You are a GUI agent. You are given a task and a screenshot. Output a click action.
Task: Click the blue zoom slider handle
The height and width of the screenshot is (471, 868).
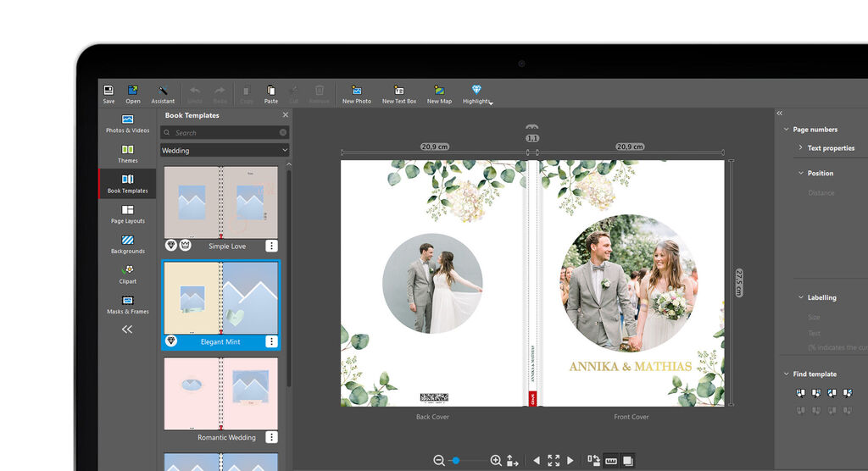pyautogui.click(x=455, y=461)
